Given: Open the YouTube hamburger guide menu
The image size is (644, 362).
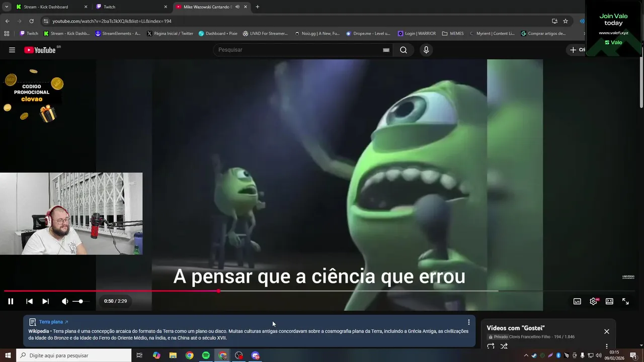Looking at the screenshot, I should (x=12, y=50).
